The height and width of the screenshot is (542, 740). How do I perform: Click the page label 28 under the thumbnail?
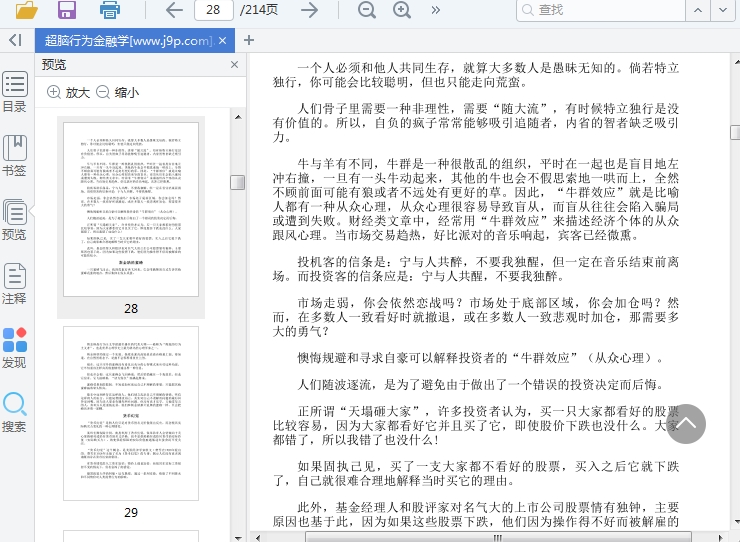(x=131, y=309)
